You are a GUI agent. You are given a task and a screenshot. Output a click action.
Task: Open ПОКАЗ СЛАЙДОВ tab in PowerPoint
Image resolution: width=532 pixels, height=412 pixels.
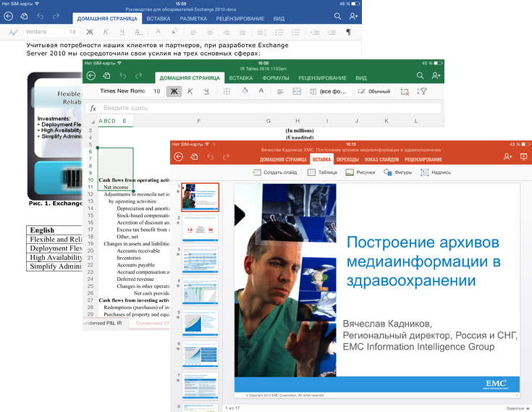[x=381, y=159]
